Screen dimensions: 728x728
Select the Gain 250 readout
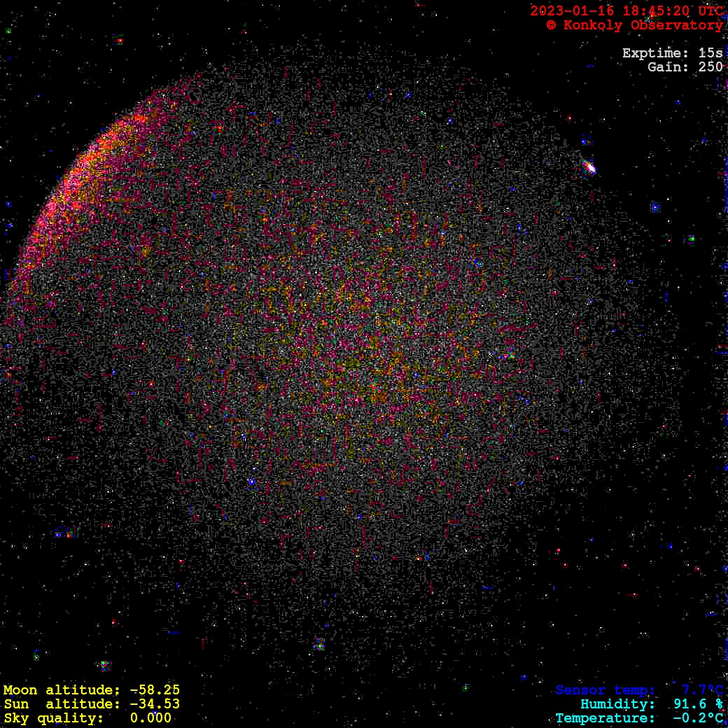(x=685, y=67)
